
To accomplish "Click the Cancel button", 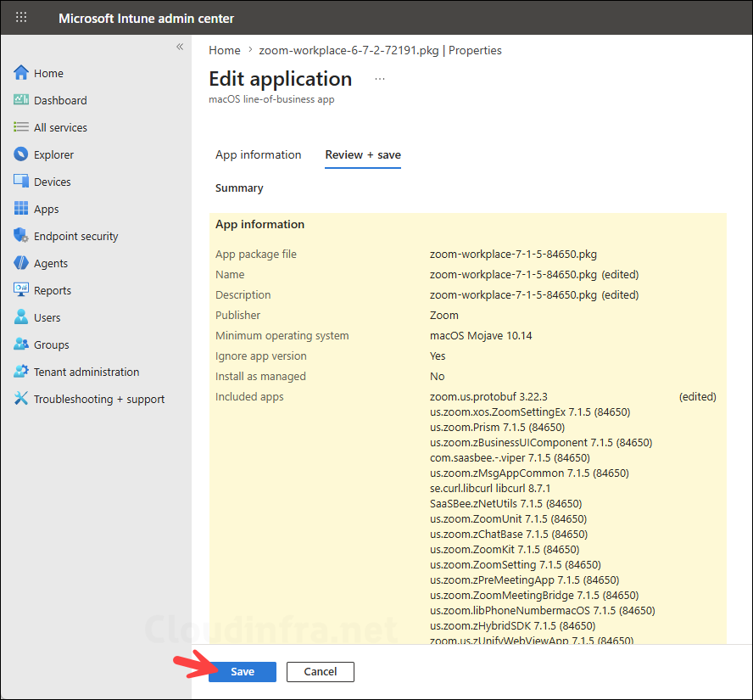I will pyautogui.click(x=321, y=672).
